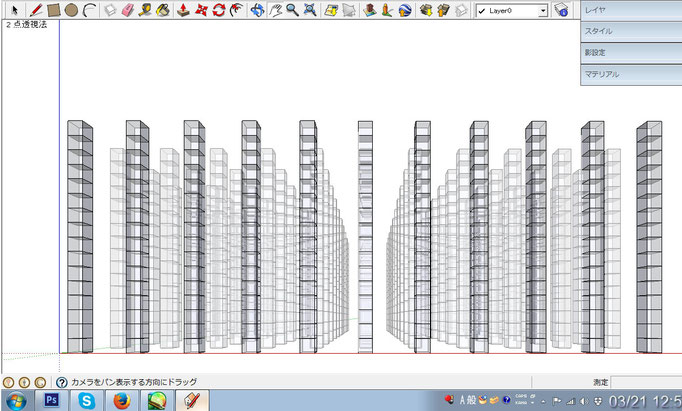682x411 pixels.
Task: Click the 2点透視法 view label
Action: (x=27, y=25)
